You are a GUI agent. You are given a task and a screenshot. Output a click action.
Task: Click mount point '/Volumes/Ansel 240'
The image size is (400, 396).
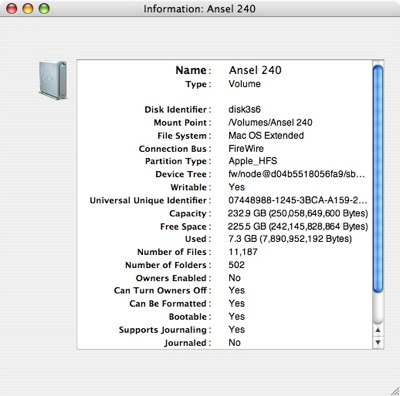(270, 122)
